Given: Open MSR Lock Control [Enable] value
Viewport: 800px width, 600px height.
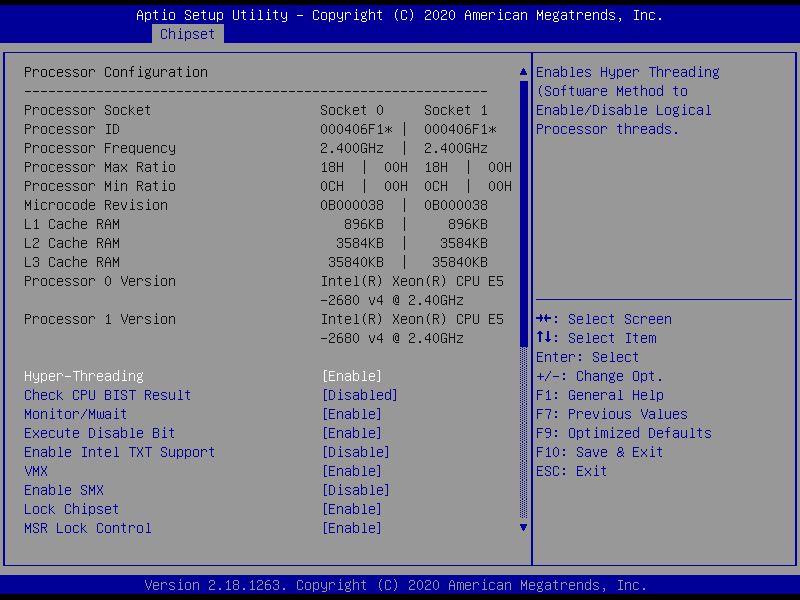Looking at the screenshot, I should 352,528.
